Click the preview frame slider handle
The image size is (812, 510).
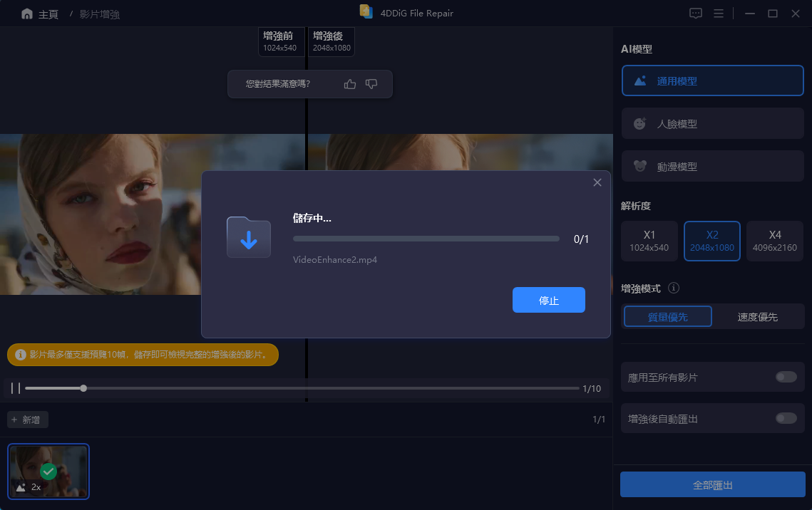coord(83,388)
